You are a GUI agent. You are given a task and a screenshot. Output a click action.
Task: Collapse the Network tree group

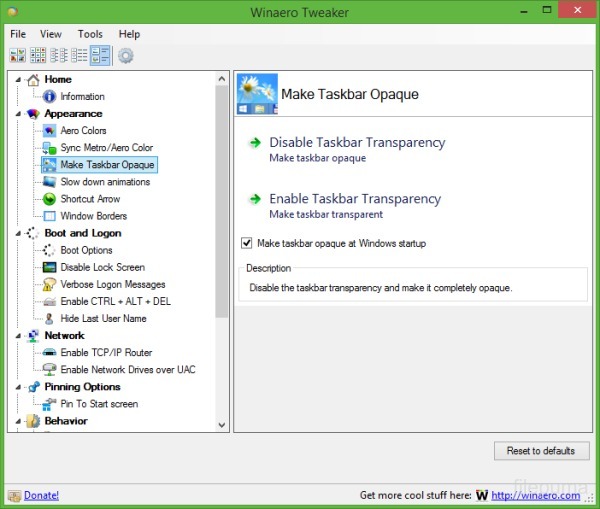pos(18,336)
